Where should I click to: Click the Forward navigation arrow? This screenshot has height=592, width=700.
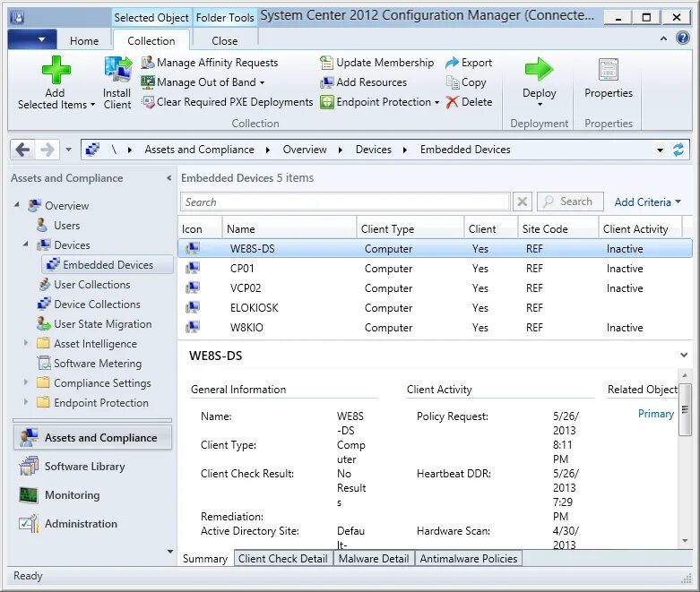pos(47,150)
